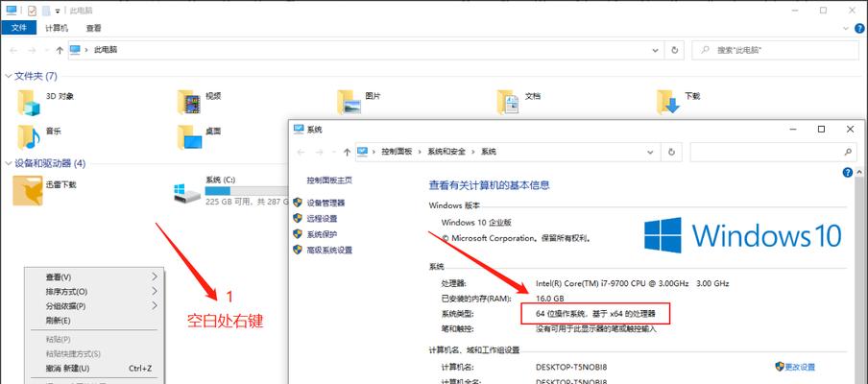Click Explorer back arrow in 此电脑 window
Screen dimensions: 868x384
click(x=13, y=50)
